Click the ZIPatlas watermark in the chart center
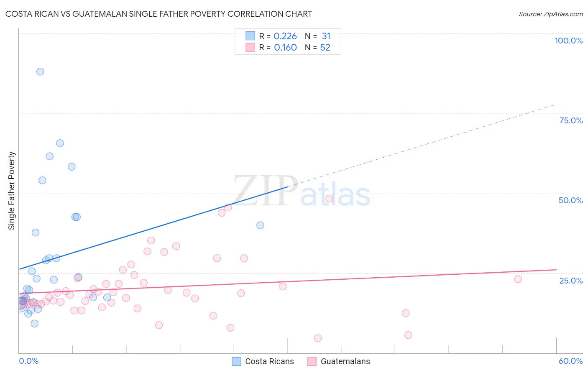Viewport: 588px width, 373px height. pos(302,192)
